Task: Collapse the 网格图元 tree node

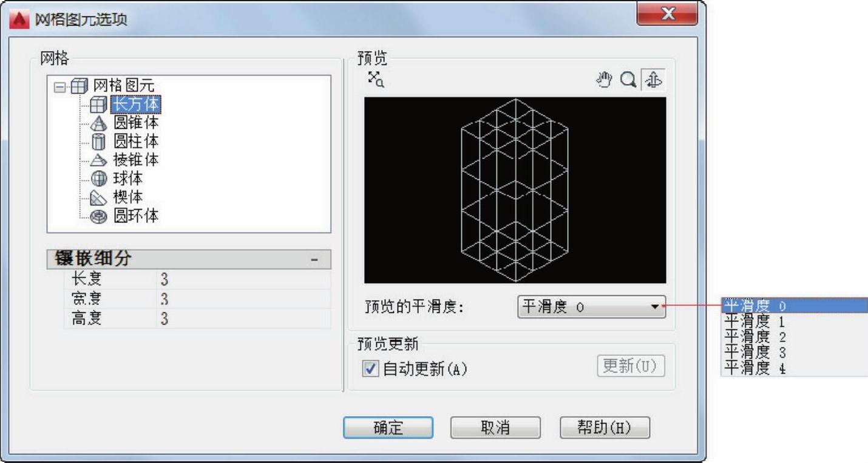Action: pos(59,87)
